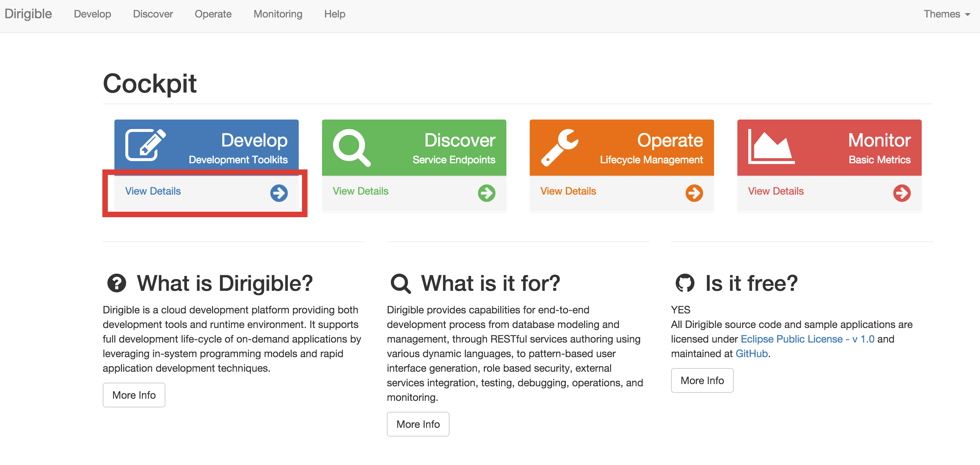Click the Monitor area chart icon
Image resolution: width=980 pixels, height=465 pixels.
tap(771, 146)
